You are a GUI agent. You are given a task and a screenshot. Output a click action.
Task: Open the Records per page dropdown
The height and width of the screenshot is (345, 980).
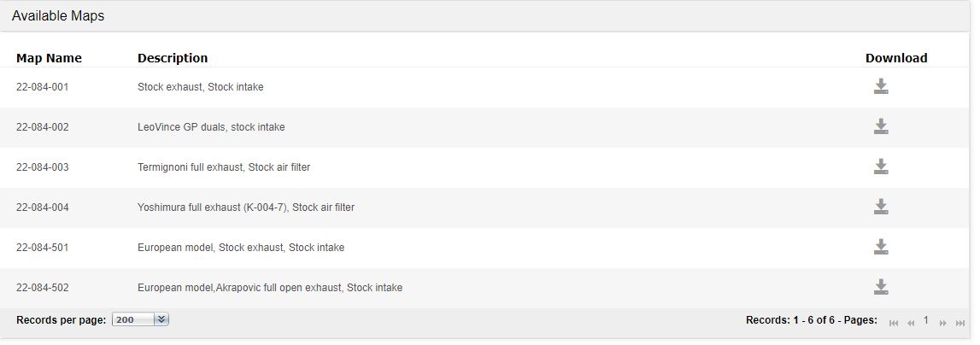point(134,320)
